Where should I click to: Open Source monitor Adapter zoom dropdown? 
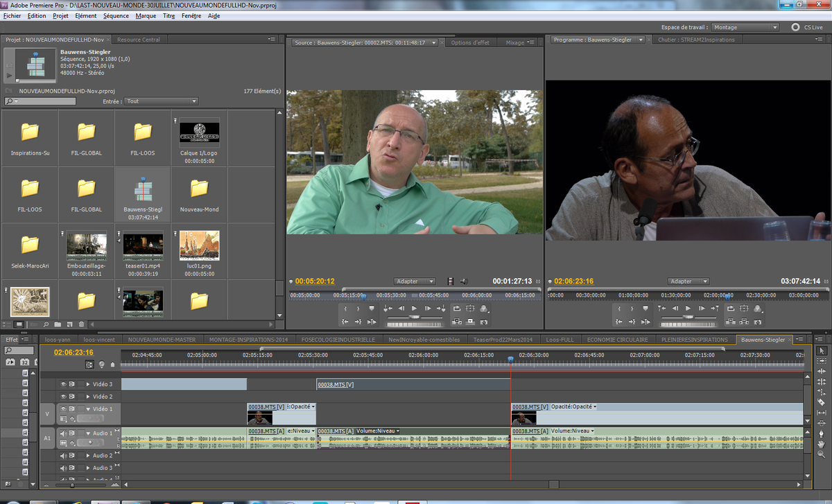415,281
